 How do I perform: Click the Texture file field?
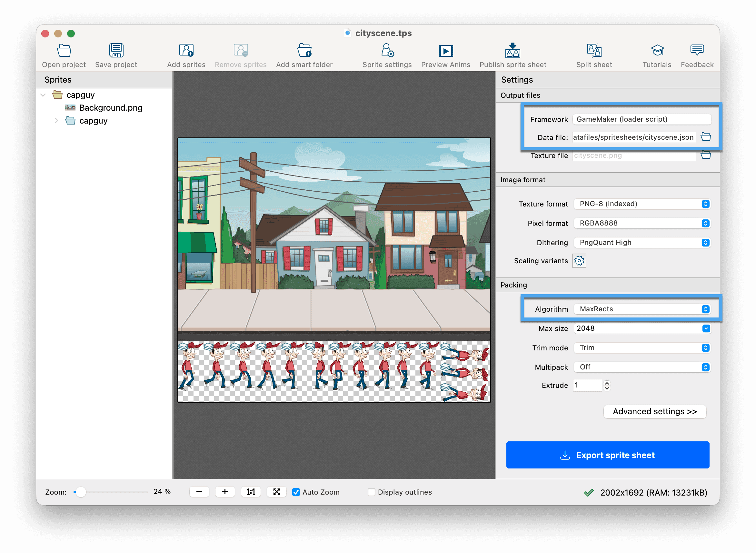coord(633,155)
